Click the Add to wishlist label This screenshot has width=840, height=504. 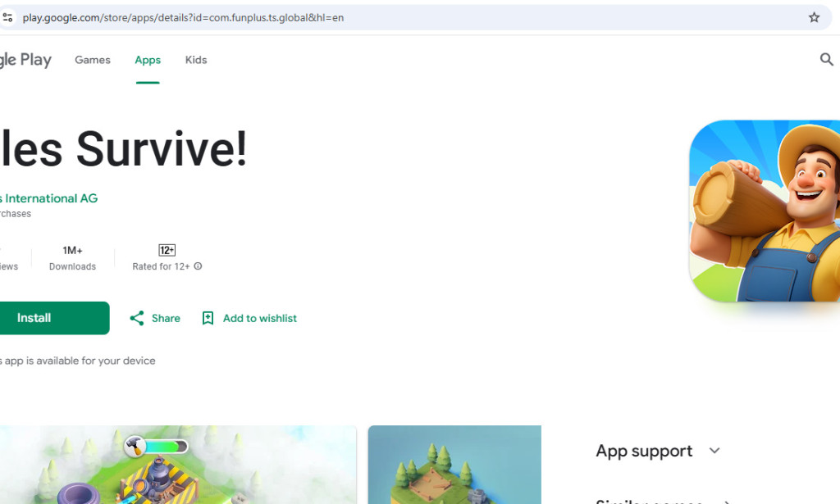click(260, 318)
